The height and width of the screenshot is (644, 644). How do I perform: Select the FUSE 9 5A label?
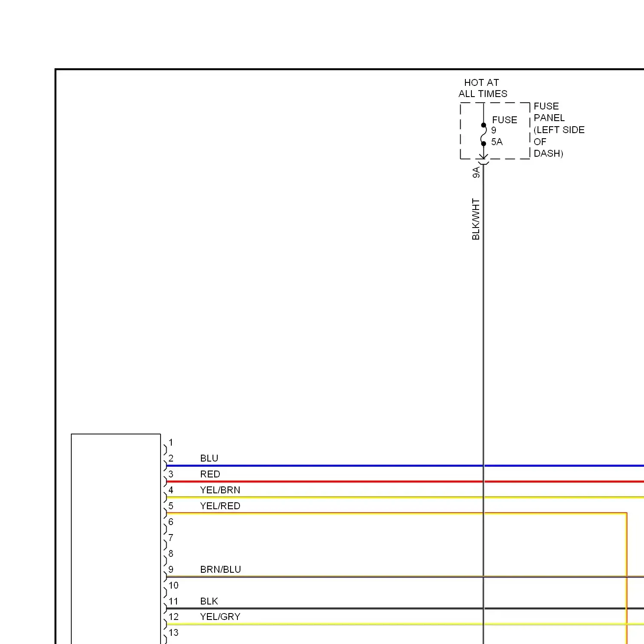[504, 131]
